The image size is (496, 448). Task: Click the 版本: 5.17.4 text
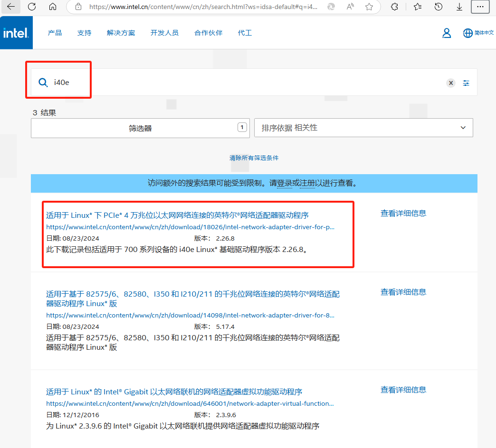pyautogui.click(x=214, y=327)
